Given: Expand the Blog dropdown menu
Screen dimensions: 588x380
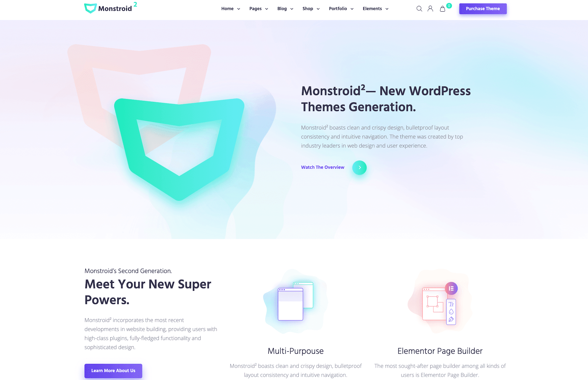Looking at the screenshot, I should pyautogui.click(x=285, y=9).
